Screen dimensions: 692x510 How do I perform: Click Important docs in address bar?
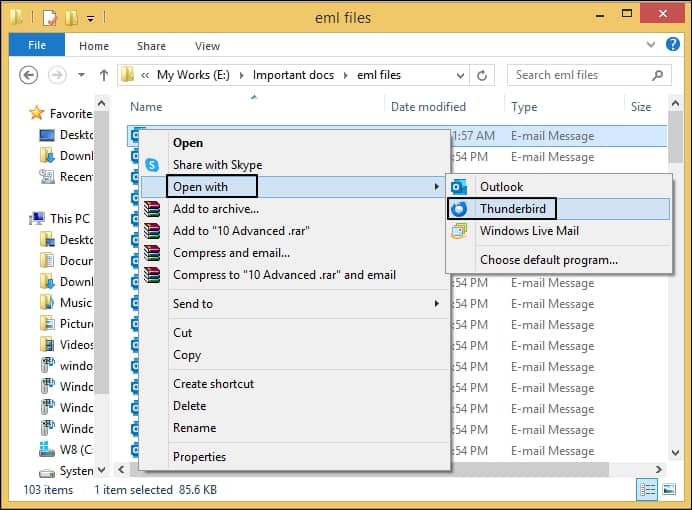point(293,75)
